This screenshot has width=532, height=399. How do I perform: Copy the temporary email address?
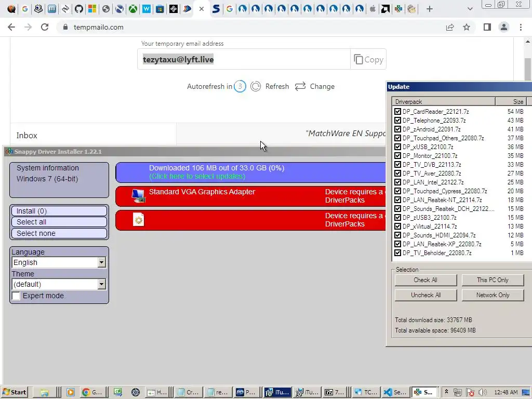(x=368, y=59)
